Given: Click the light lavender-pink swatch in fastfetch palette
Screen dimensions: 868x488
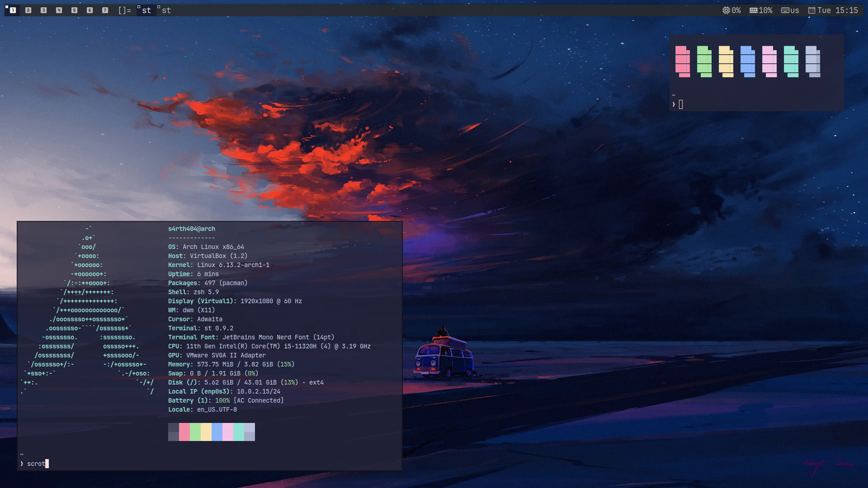Looking at the screenshot, I should click(x=228, y=432).
